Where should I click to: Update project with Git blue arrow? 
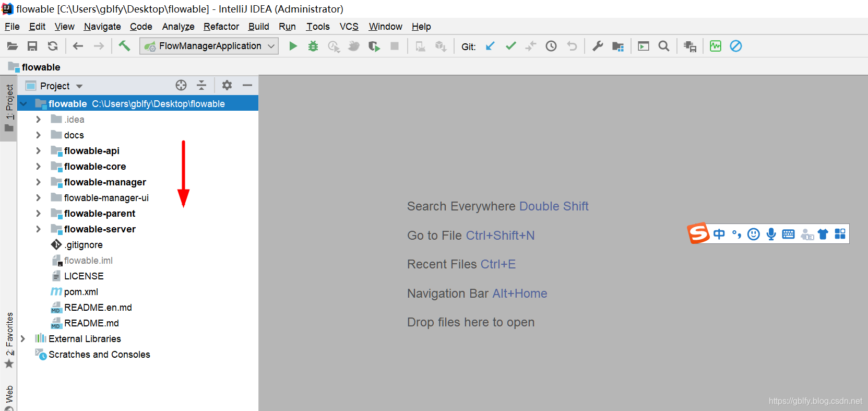coord(490,46)
